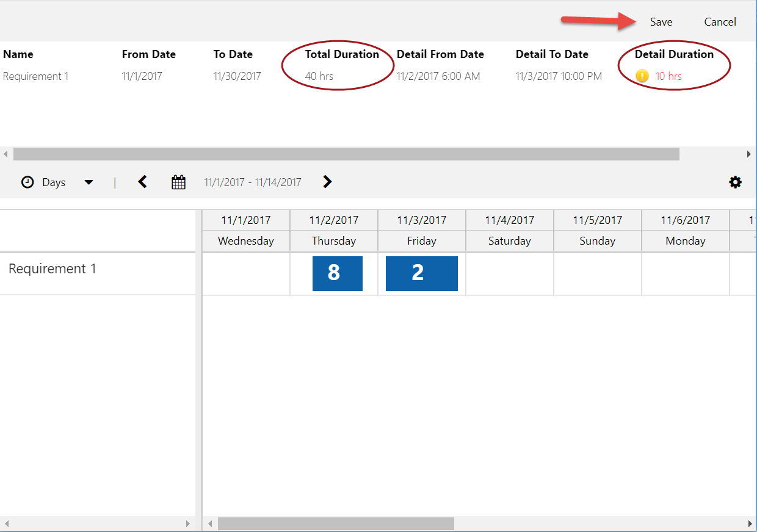
Task: Click the Total Duration column header
Action: tap(342, 54)
